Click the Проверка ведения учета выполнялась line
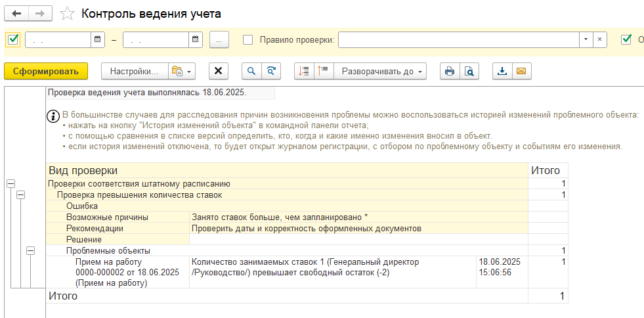 (160, 93)
